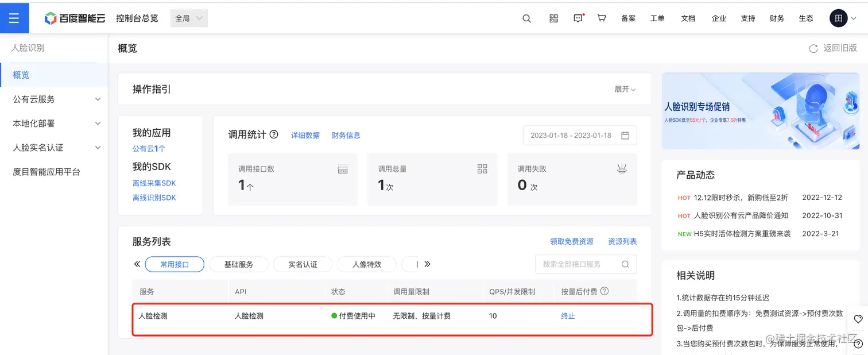Expand the 人脸实名认证 sidebar section
The width and height of the screenshot is (868, 355).
click(x=98, y=148)
